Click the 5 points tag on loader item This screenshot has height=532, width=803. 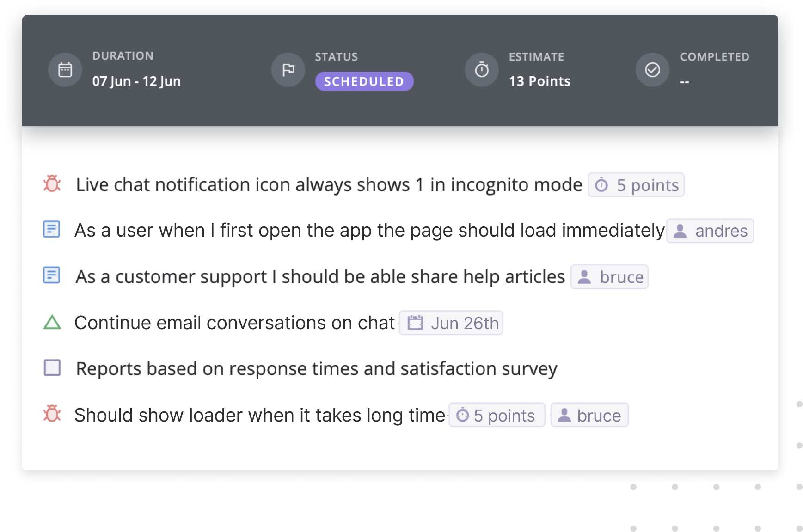[497, 415]
